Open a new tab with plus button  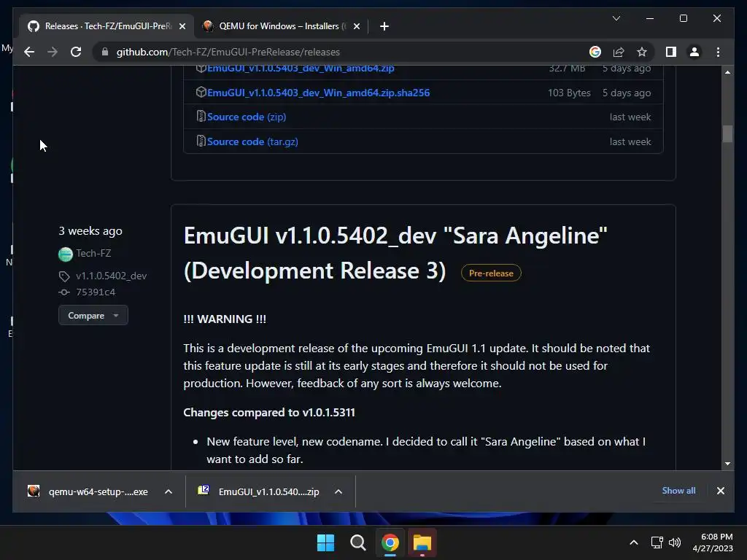pos(384,26)
